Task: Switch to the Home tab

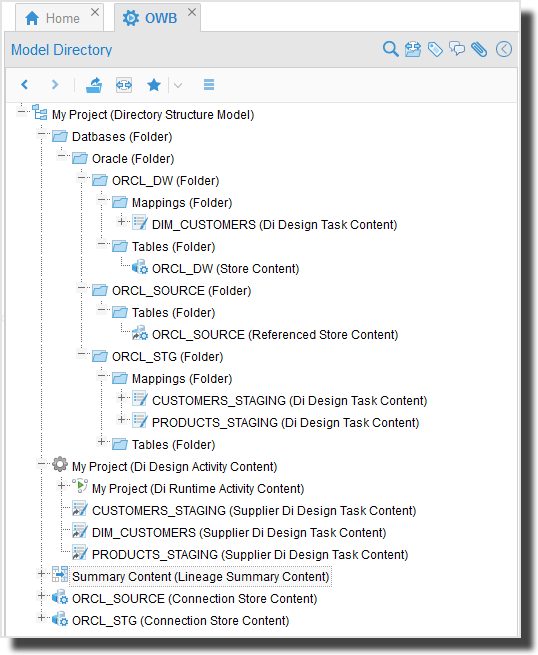Action: tap(53, 18)
